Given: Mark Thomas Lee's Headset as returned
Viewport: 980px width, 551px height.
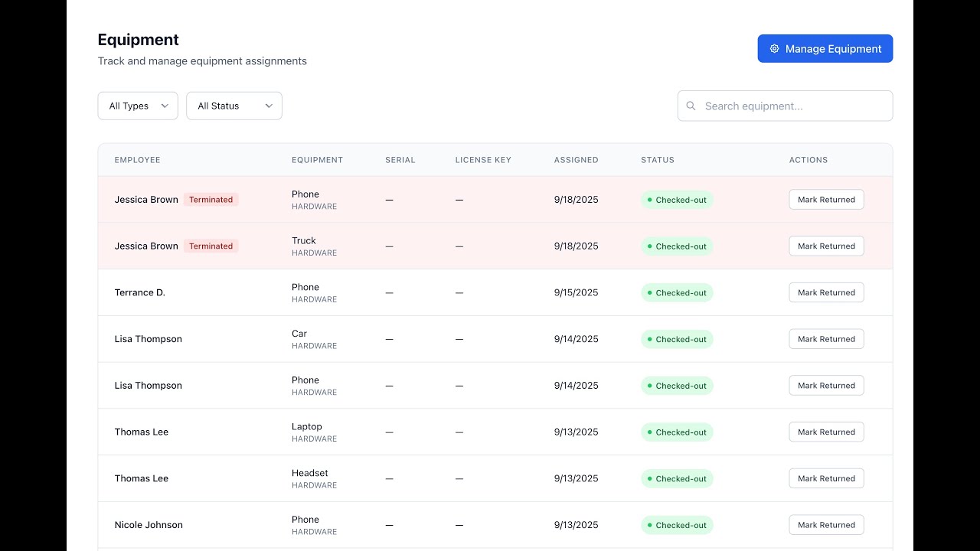Looking at the screenshot, I should pos(826,478).
